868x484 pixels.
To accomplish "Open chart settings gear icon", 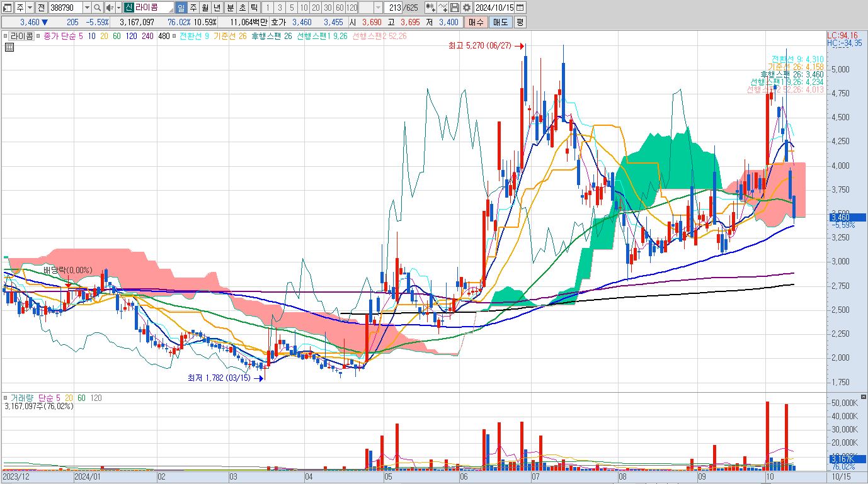I will pyautogui.click(x=466, y=8).
